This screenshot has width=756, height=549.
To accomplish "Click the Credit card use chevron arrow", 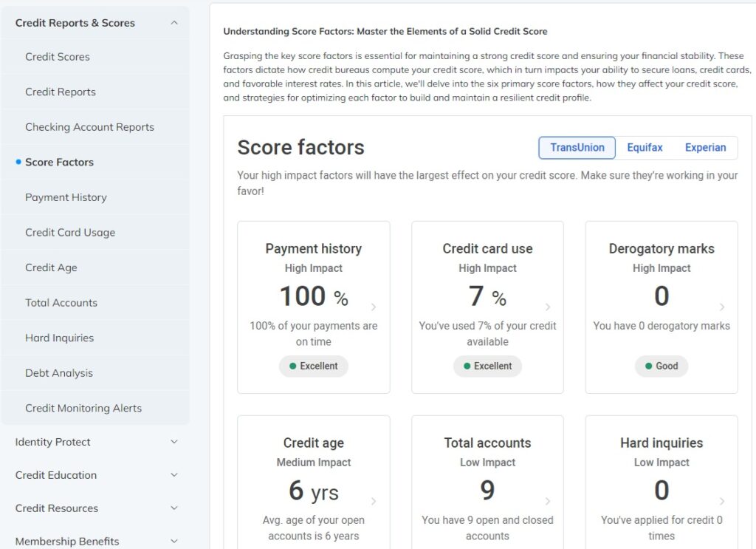I will coord(548,307).
